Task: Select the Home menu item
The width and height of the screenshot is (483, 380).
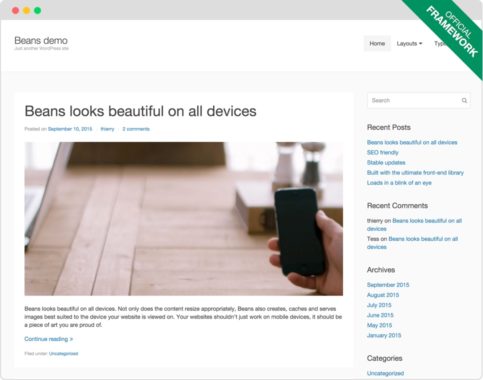Action: 377,43
